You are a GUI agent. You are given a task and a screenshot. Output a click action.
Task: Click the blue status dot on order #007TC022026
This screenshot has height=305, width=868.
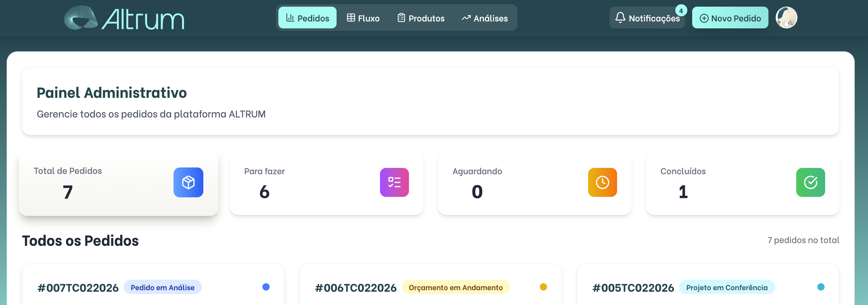[x=266, y=287]
